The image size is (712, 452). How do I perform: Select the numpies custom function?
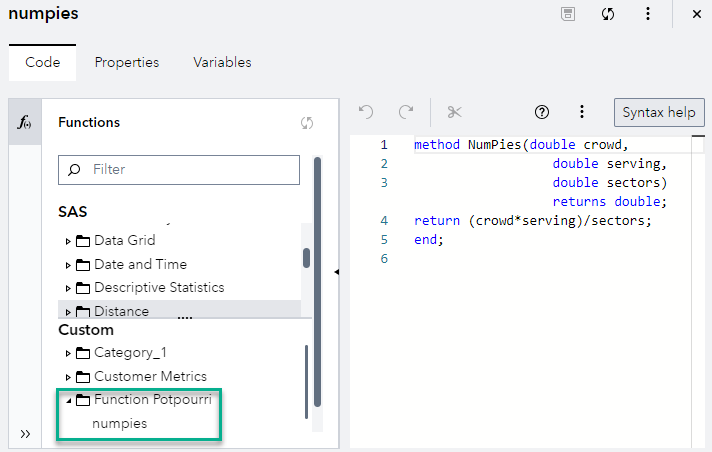click(120, 424)
